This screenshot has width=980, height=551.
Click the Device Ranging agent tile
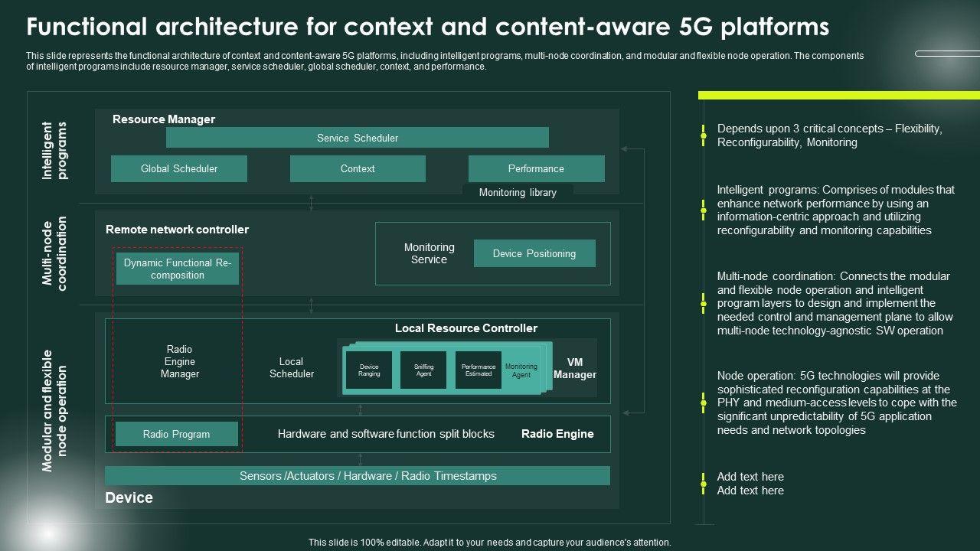tap(369, 370)
